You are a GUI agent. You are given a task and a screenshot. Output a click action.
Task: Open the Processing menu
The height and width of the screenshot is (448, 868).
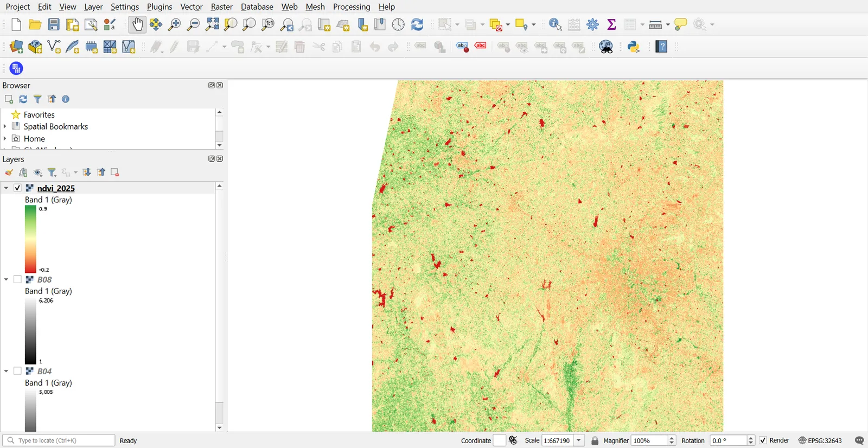(x=352, y=7)
